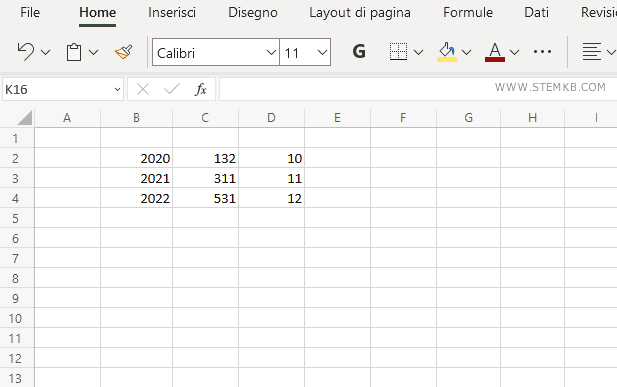Open the three-dot more options menu

pos(542,52)
